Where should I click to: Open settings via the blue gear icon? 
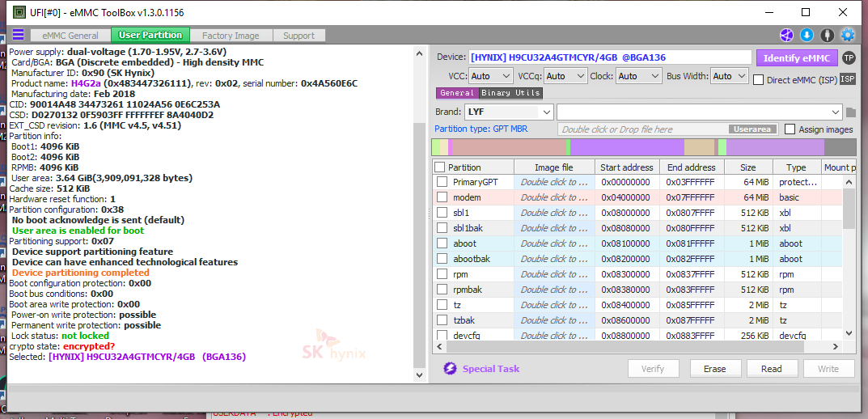tap(847, 35)
